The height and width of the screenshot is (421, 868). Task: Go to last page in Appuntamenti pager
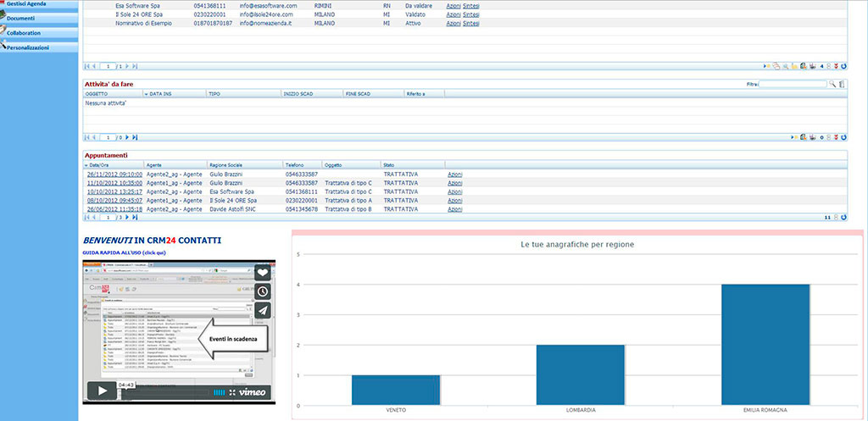tap(135, 218)
